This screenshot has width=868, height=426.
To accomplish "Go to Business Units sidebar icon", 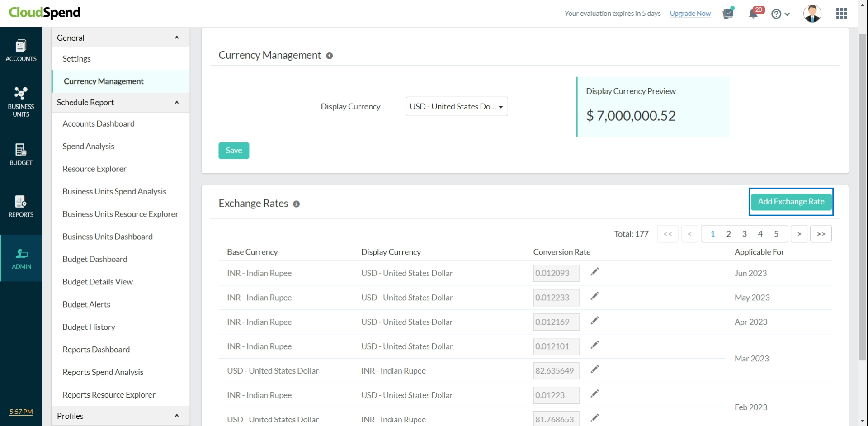I will (21, 102).
